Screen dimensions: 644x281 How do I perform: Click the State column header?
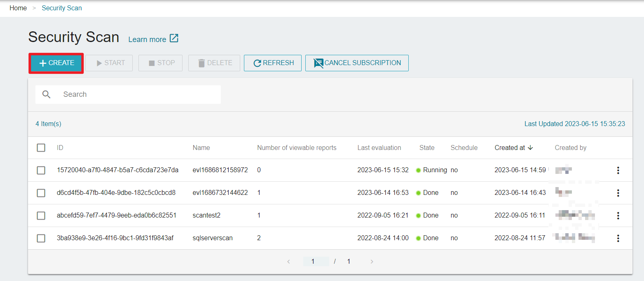[x=427, y=148]
